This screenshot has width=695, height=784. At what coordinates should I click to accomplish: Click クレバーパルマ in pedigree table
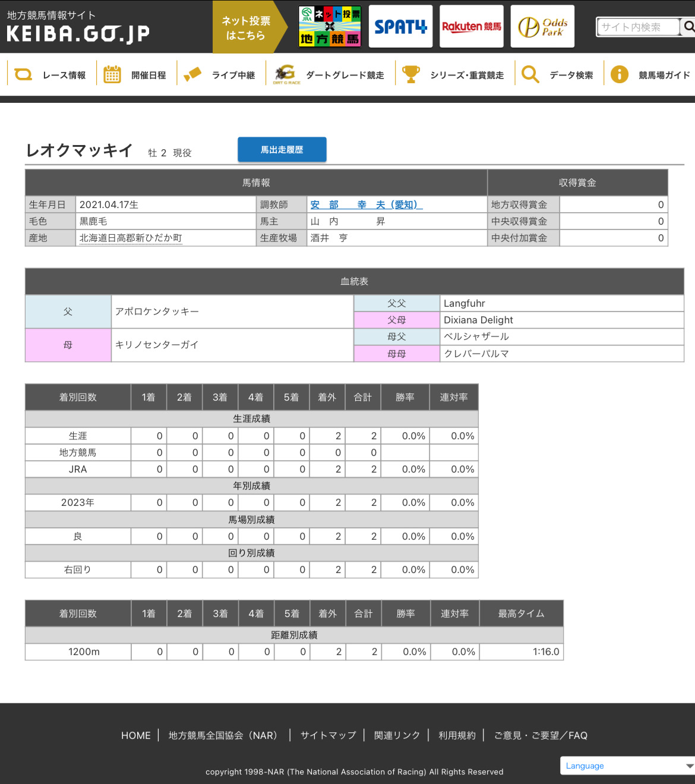click(476, 354)
